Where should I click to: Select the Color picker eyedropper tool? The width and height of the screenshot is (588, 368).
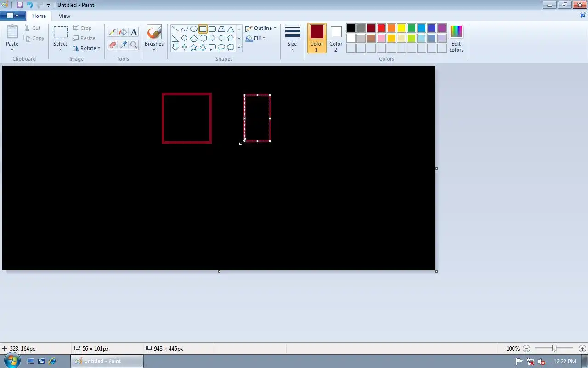click(x=123, y=45)
